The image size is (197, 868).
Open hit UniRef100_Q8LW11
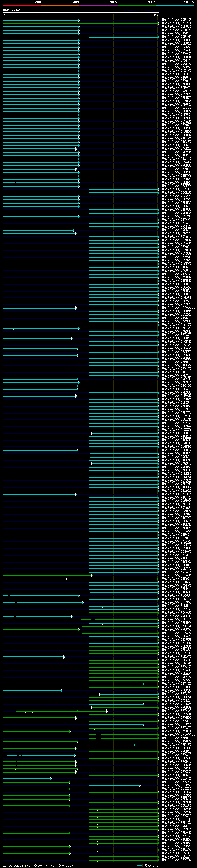coord(177,43)
